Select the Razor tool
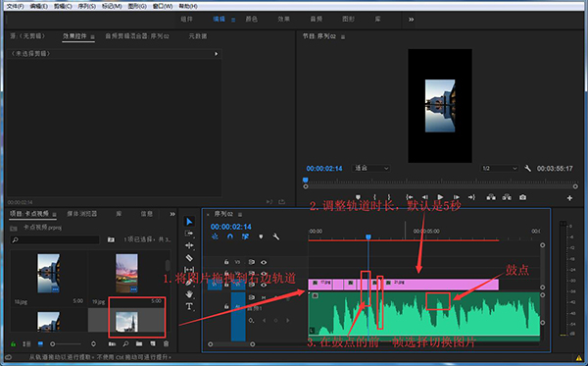This screenshot has width=588, height=366. coord(189,258)
